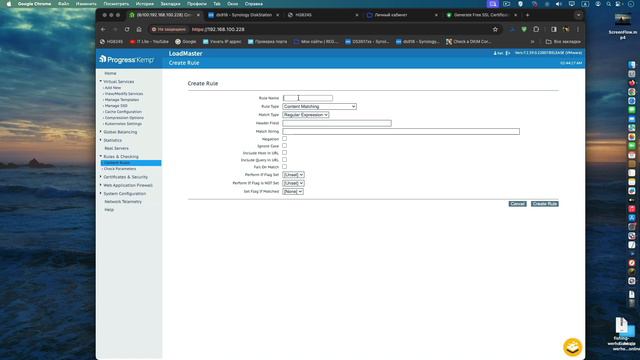This screenshot has width=640, height=360.
Task: Expand Web Application Firewall section
Action: (x=128, y=185)
